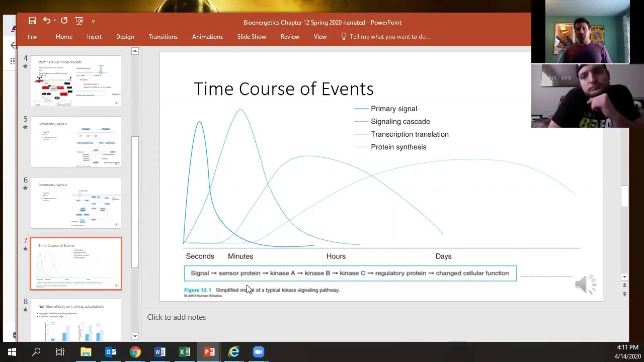Image resolution: width=644 pixels, height=362 pixels.
Task: Click the Figure 12.1 caption text
Action: (262, 290)
